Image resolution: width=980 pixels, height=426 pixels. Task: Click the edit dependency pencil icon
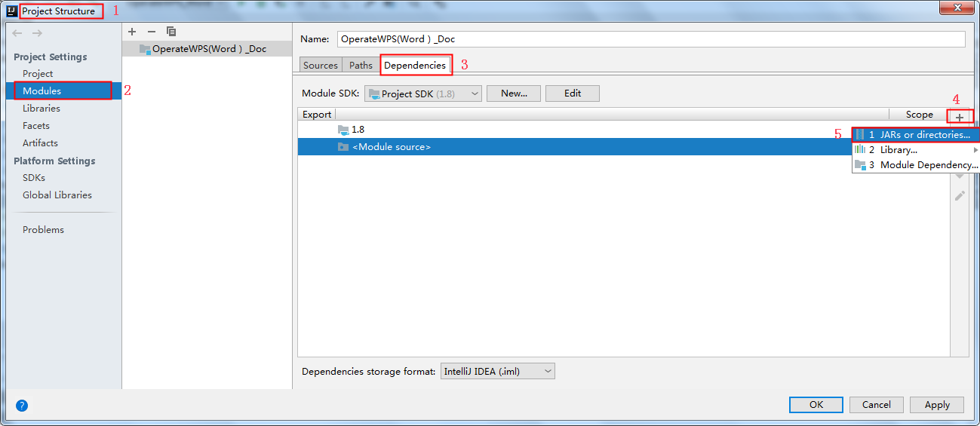pos(960,195)
